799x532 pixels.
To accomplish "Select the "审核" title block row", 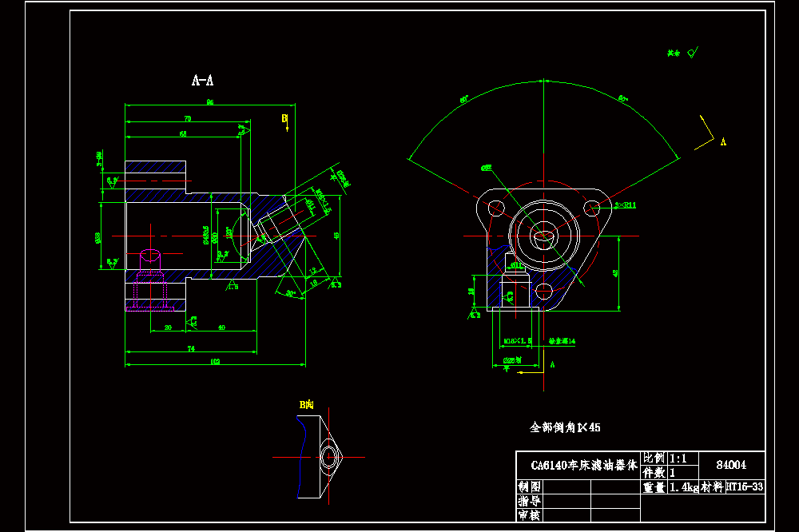I will pos(578,515).
